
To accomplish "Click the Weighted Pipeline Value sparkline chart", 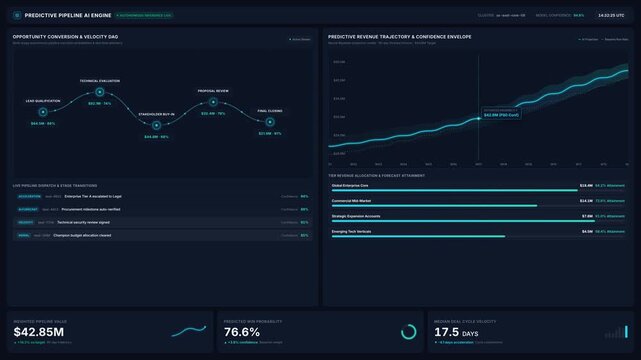I will pos(189,331).
